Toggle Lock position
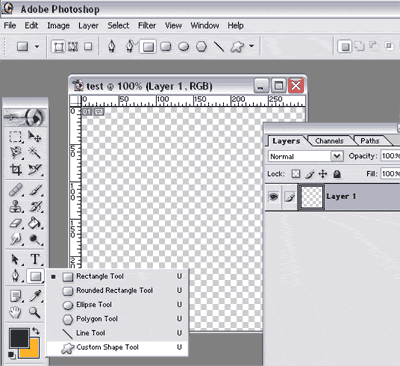Image resolution: width=400 pixels, height=366 pixels. [x=323, y=174]
